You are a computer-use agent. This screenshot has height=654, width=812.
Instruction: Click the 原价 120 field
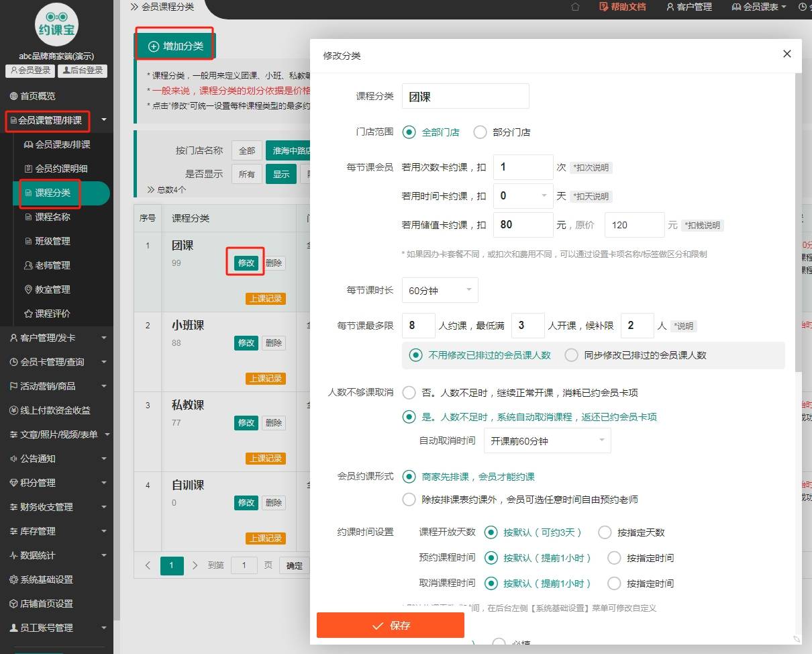(x=635, y=225)
